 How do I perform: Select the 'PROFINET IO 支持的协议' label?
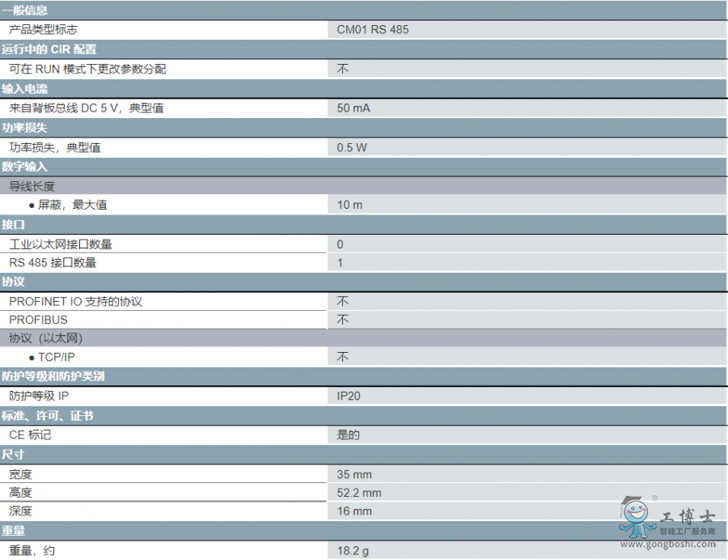coord(76,301)
